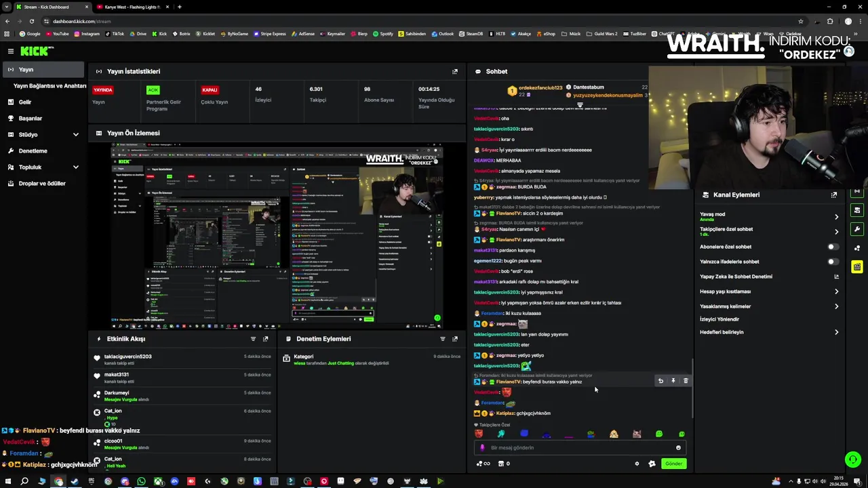Open Yavaş mod settings arrow

836,217
